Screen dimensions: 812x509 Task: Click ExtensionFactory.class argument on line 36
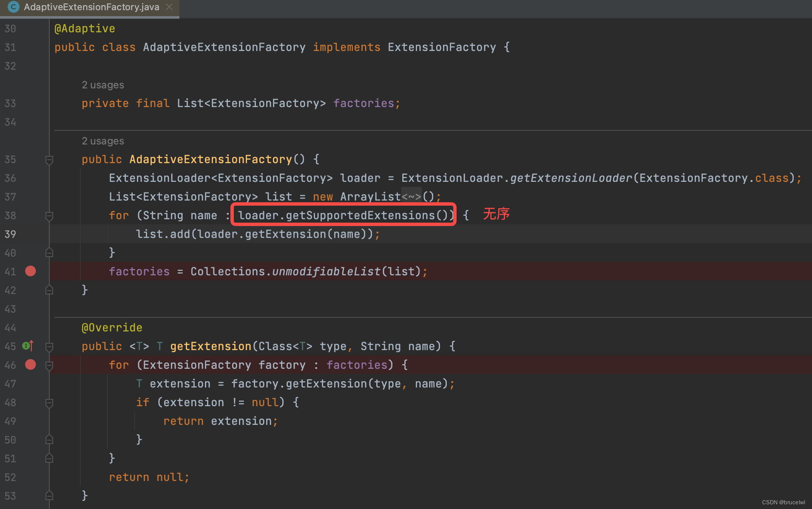714,178
